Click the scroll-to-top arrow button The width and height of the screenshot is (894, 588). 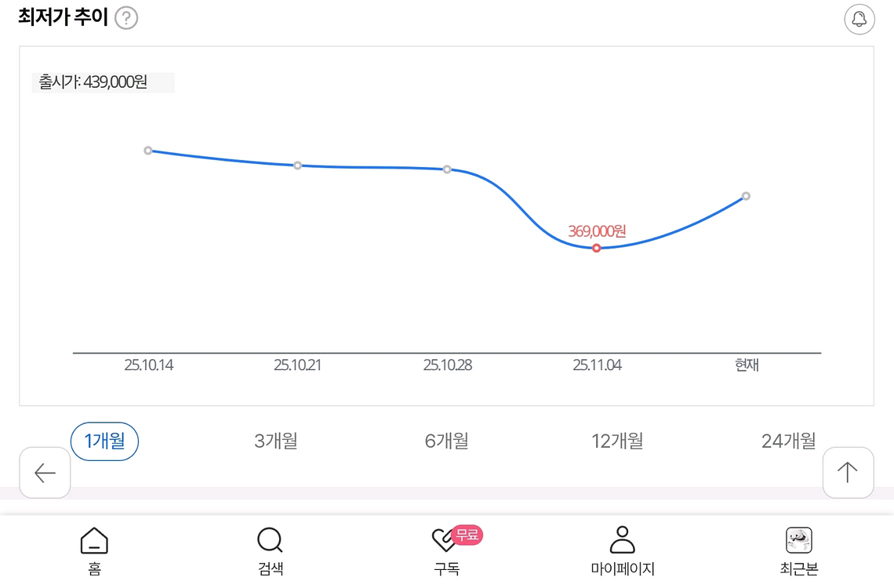(x=849, y=472)
